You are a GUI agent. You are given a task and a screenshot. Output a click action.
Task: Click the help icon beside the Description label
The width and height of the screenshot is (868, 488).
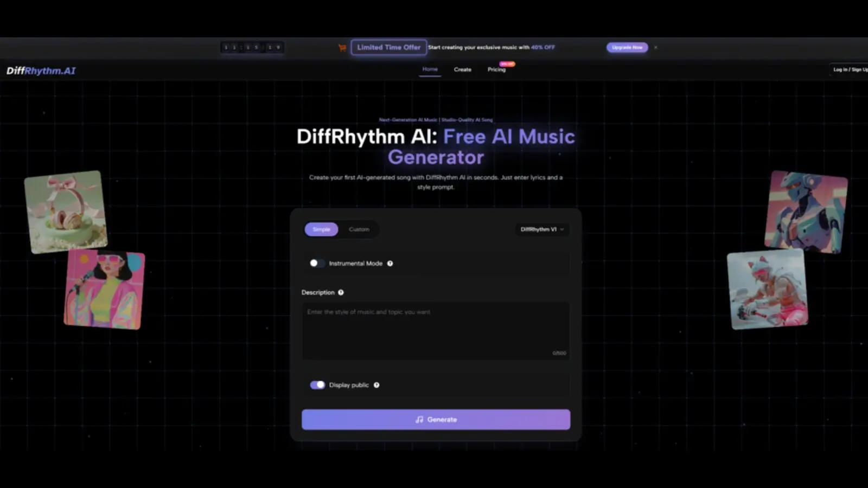[x=341, y=292]
